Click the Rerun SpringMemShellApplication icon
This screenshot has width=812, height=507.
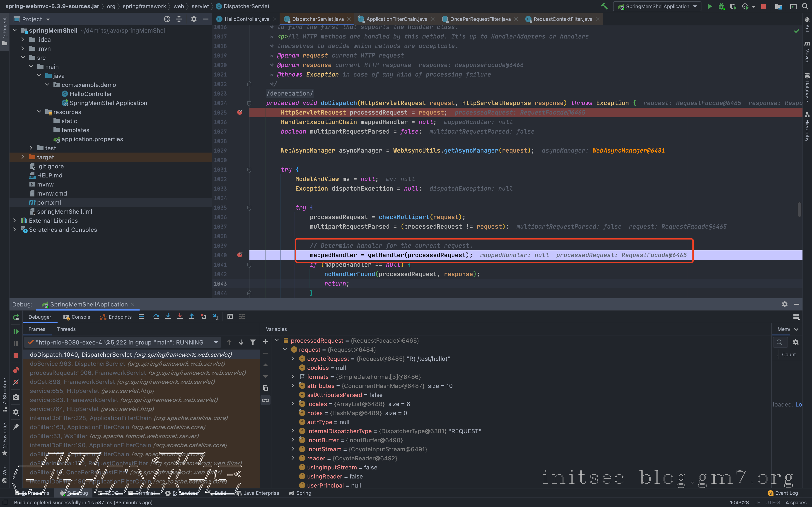point(16,317)
